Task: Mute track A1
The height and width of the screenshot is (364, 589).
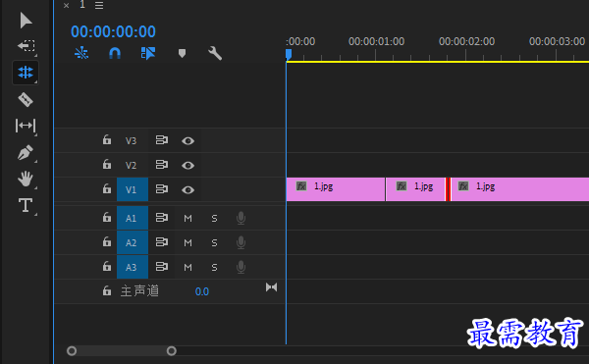Action: point(187,218)
